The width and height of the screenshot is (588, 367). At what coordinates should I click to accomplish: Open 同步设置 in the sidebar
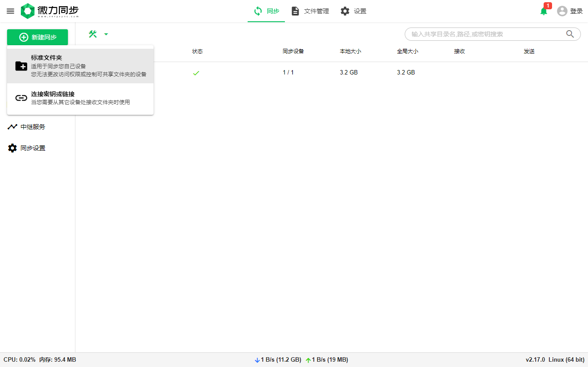(x=38, y=148)
